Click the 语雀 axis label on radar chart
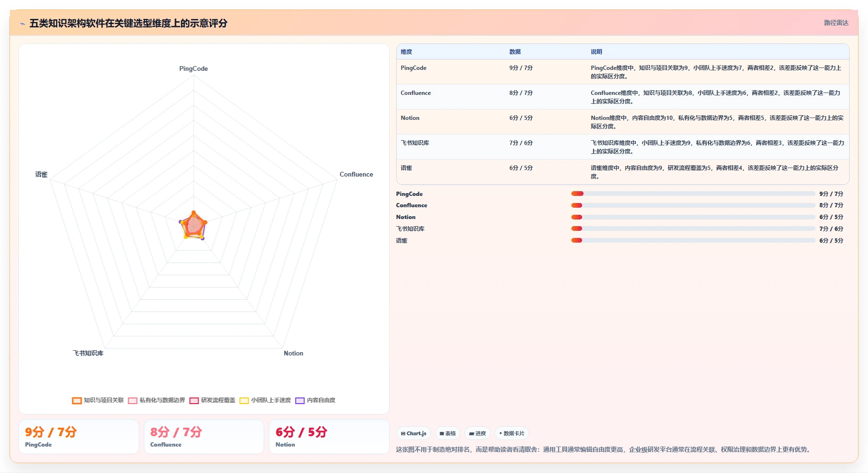Image resolution: width=868 pixels, height=473 pixels. click(42, 175)
